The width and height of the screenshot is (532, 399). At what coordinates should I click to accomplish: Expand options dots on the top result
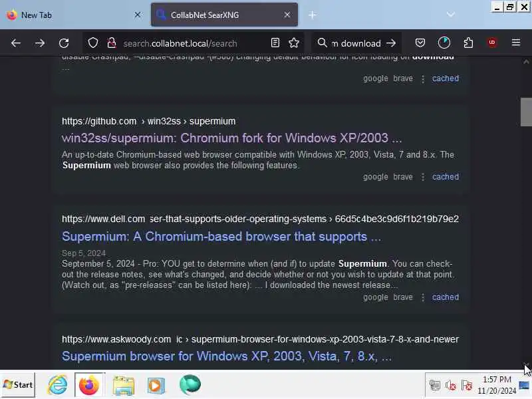click(423, 78)
